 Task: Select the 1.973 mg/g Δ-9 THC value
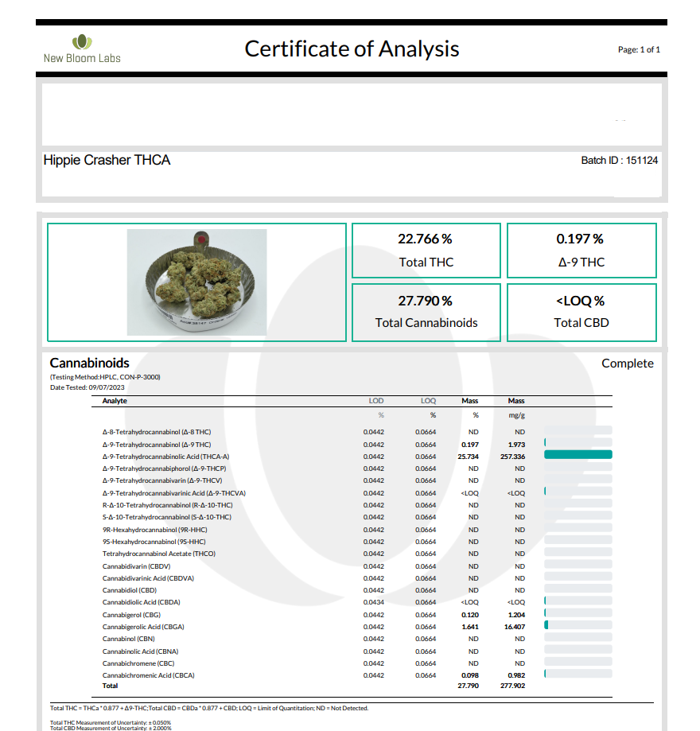[517, 445]
